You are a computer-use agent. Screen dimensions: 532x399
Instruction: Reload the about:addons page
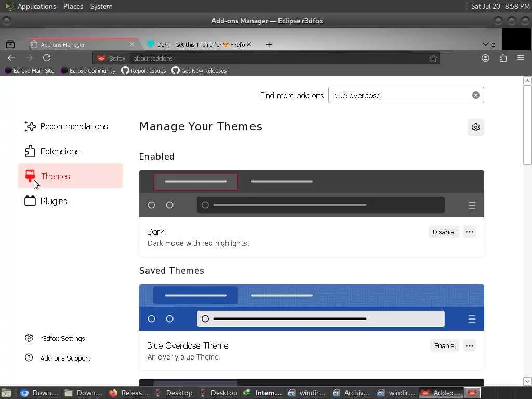click(x=47, y=58)
